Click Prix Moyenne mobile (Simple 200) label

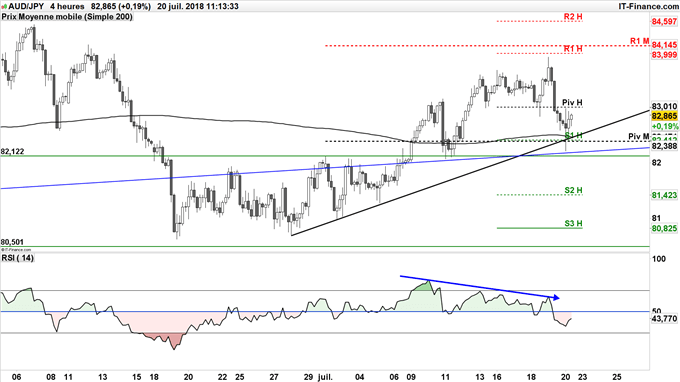pyautogui.click(x=67, y=17)
